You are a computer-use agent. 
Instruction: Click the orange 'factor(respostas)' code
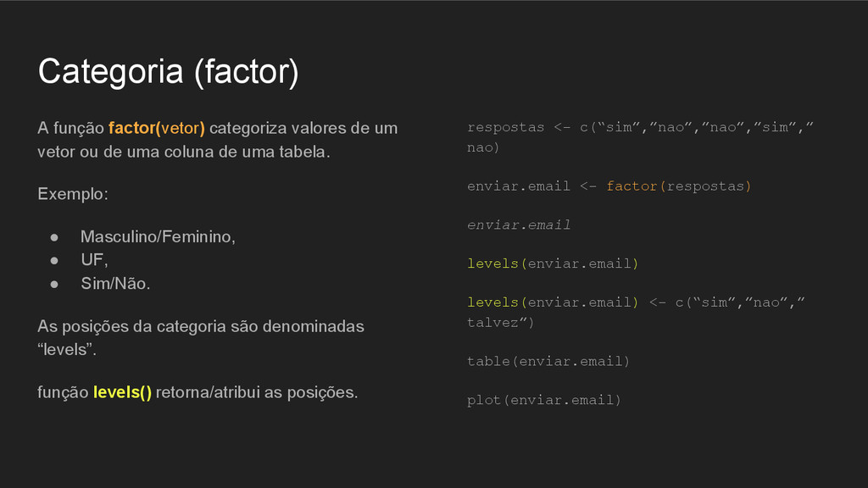[679, 186]
